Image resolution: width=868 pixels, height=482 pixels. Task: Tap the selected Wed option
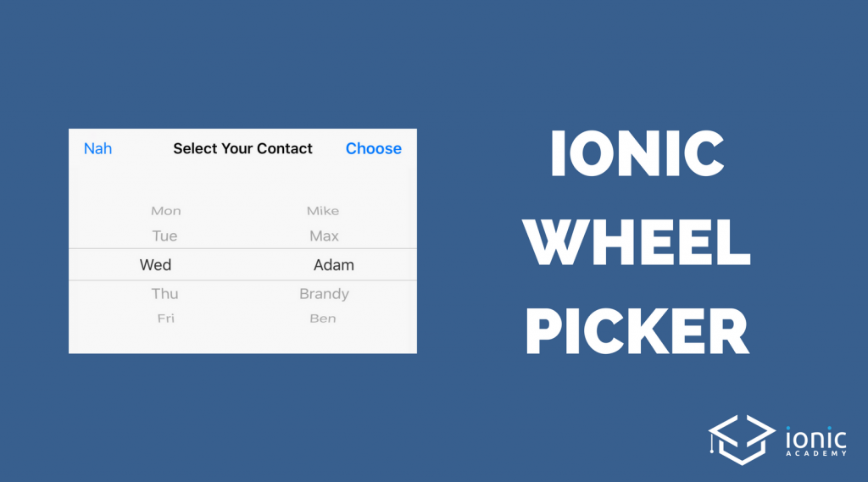pos(156,265)
